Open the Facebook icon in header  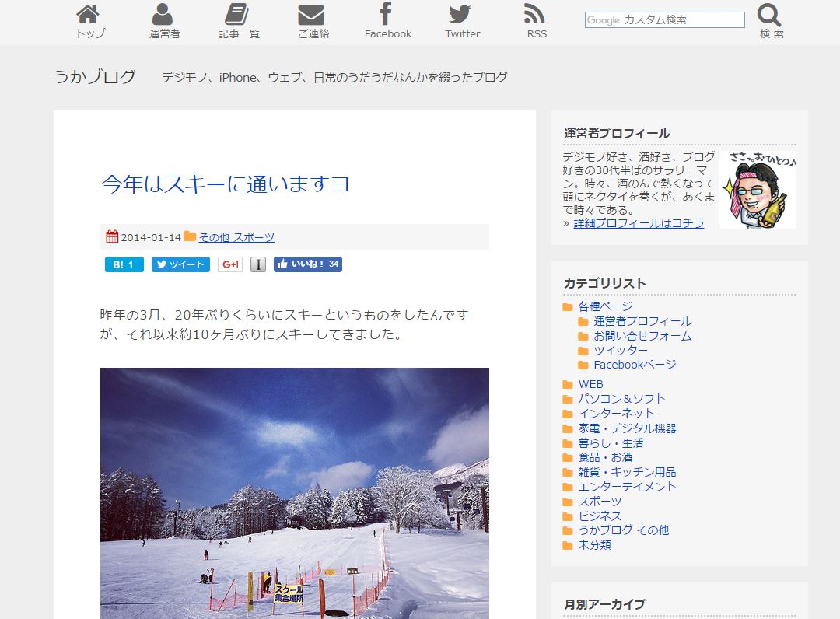click(387, 15)
